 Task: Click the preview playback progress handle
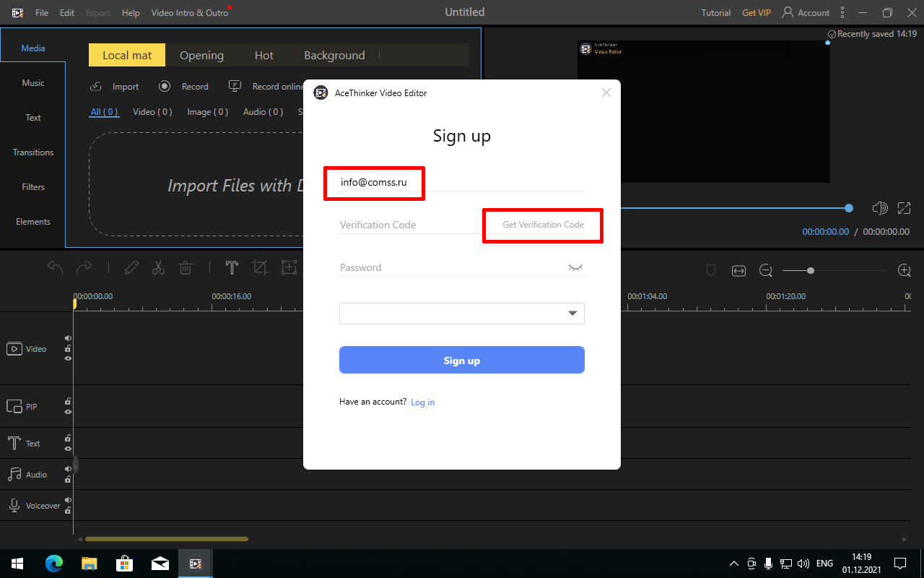[849, 208]
